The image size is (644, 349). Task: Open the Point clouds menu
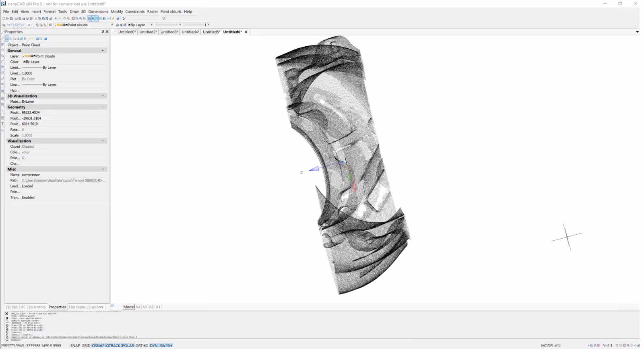pos(171,12)
